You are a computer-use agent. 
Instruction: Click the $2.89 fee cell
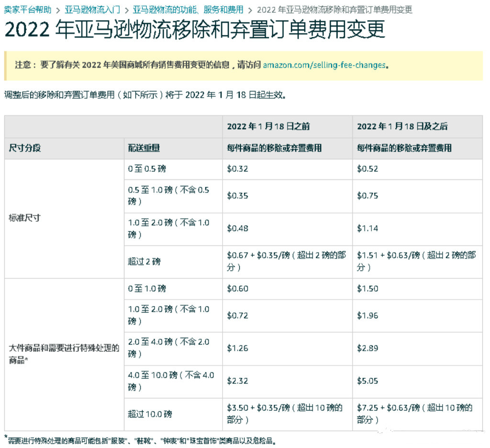[367, 348]
